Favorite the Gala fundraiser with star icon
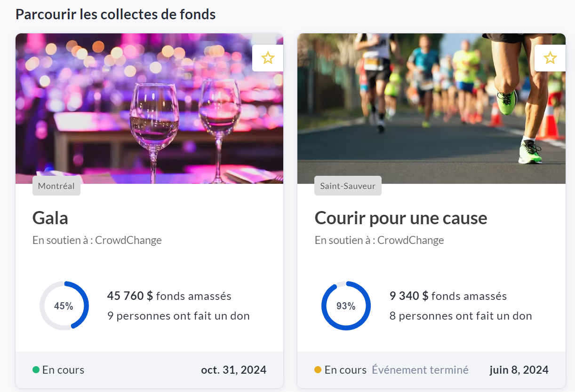Image resolution: width=575 pixels, height=392 pixels. 268,58
